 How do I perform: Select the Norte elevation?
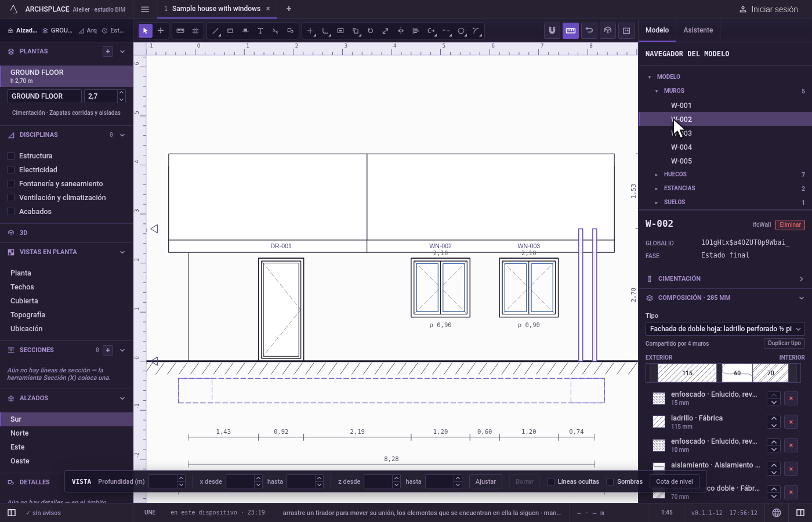(x=67, y=433)
